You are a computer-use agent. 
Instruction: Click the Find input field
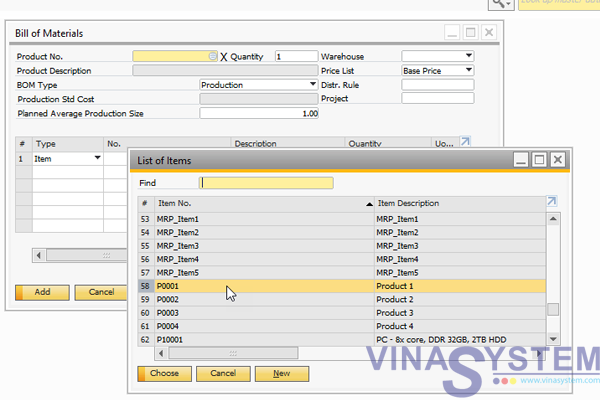[266, 183]
